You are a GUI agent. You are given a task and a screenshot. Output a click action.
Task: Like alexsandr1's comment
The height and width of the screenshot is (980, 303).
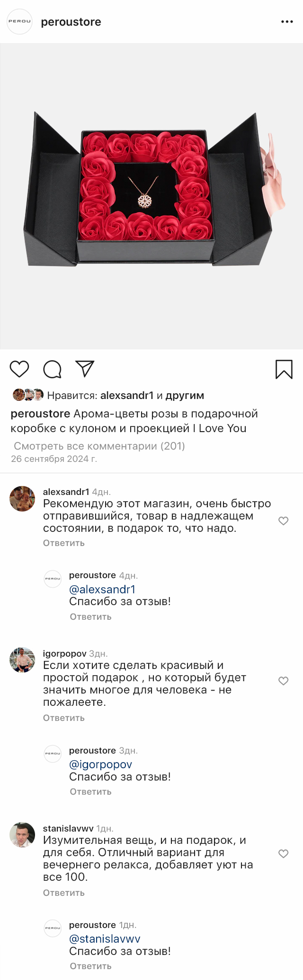(x=283, y=521)
